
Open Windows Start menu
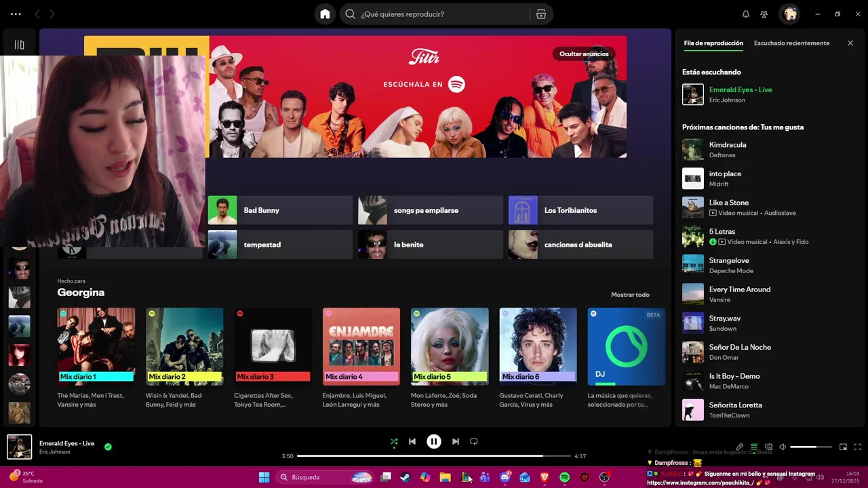click(x=264, y=477)
